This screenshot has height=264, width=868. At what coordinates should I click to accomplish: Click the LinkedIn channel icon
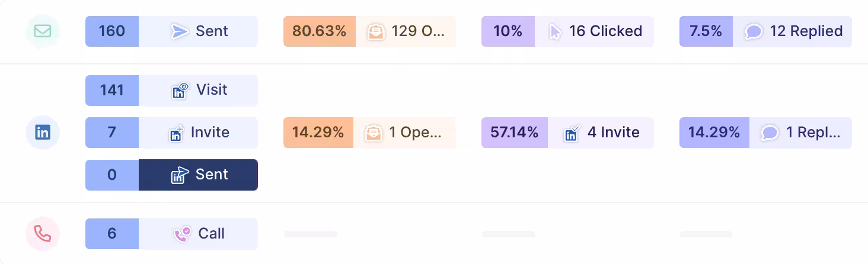(43, 133)
